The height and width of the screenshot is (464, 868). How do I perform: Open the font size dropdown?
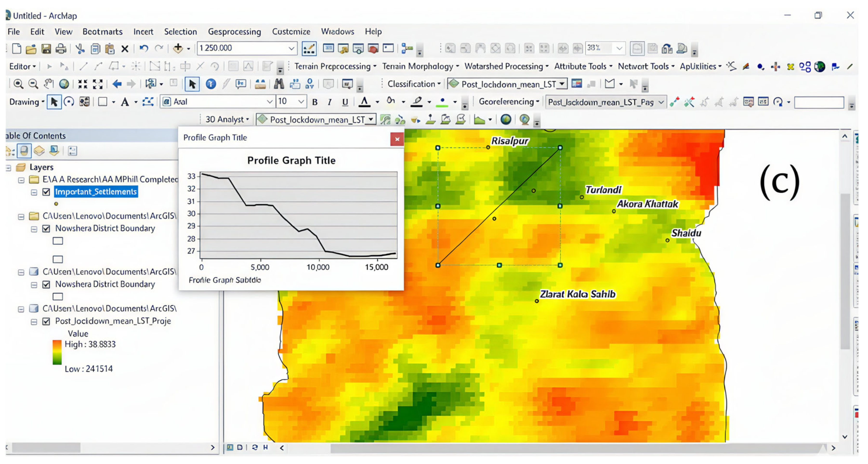pyautogui.click(x=301, y=101)
